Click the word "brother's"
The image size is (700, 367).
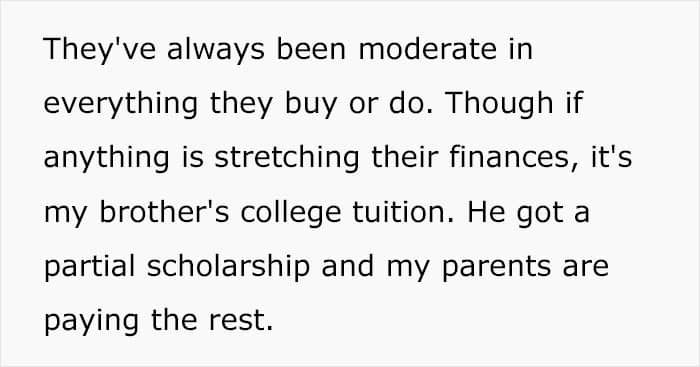pyautogui.click(x=164, y=212)
